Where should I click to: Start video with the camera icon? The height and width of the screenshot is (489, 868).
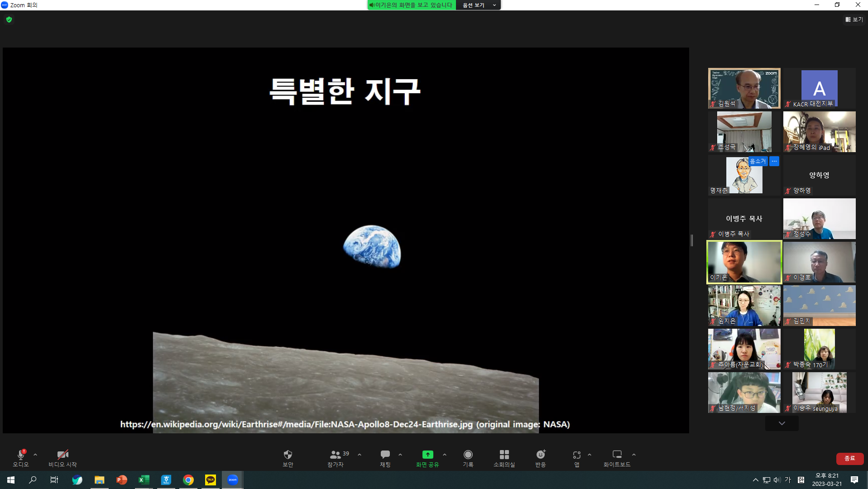pyautogui.click(x=62, y=455)
